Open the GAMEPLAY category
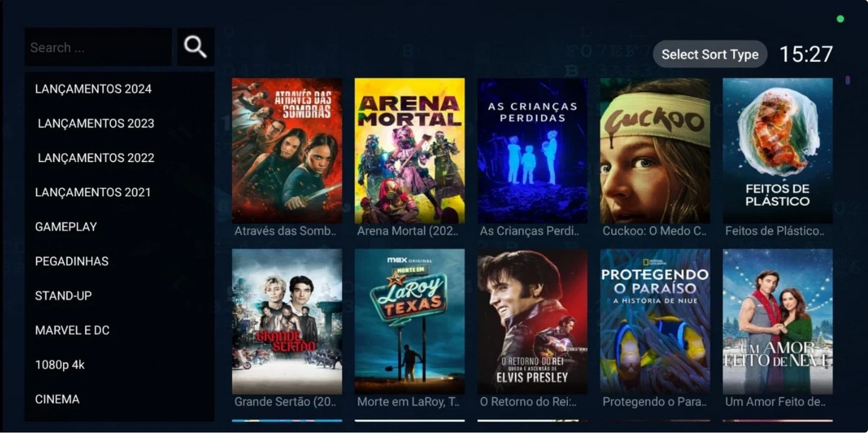The image size is (868, 434). [x=120, y=227]
